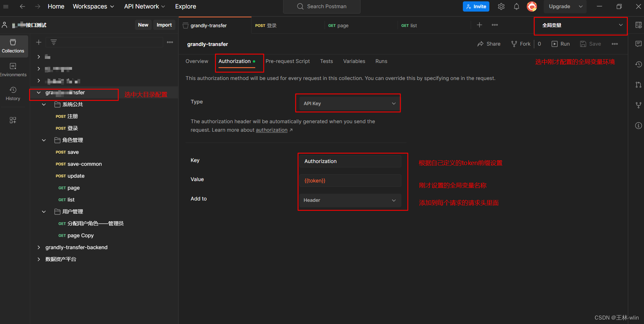Open tab options ellipsis menu

coord(495,25)
